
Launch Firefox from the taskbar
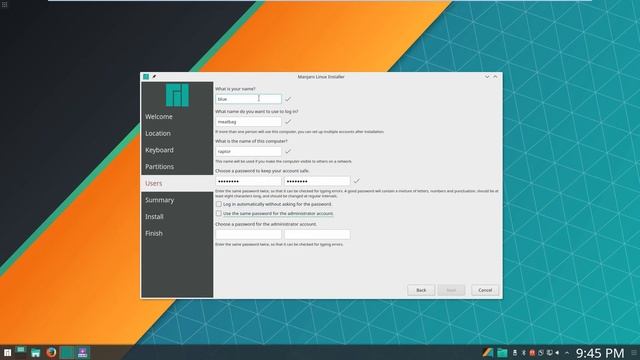(51, 352)
